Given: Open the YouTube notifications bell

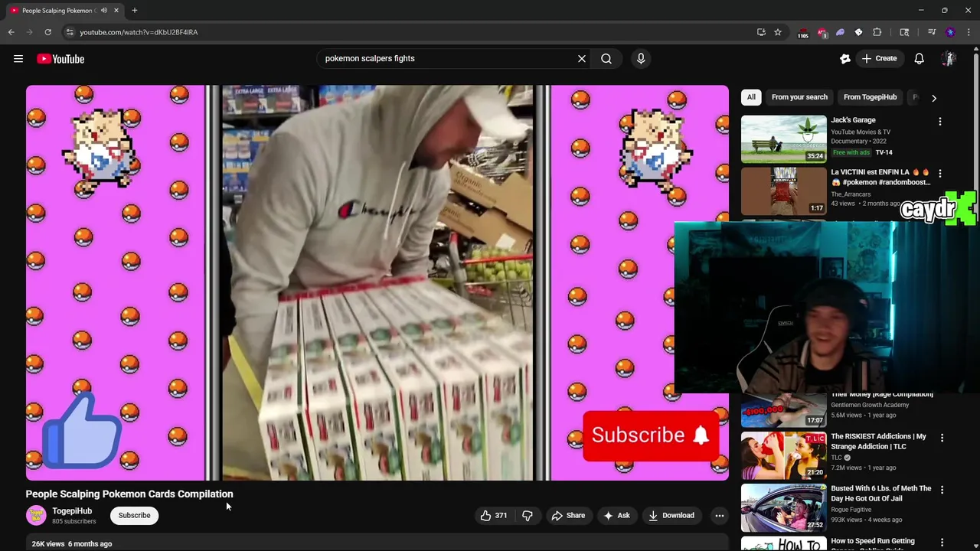Looking at the screenshot, I should click(x=920, y=58).
